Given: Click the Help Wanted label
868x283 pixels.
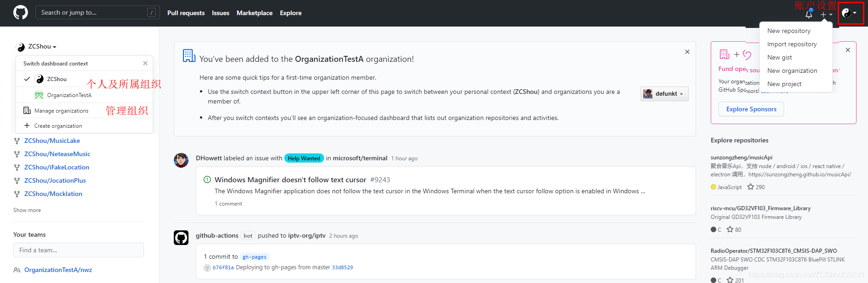Looking at the screenshot, I should click(304, 158).
